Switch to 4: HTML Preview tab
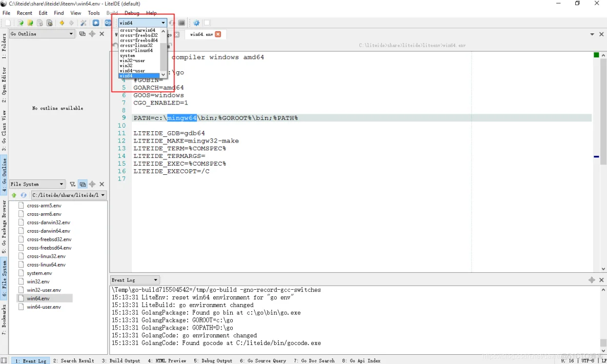 [x=167, y=360]
